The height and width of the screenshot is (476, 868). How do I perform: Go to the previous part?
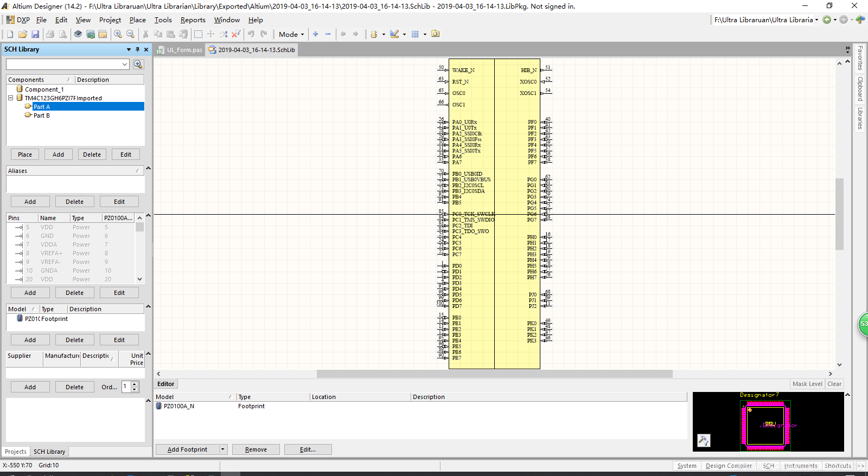click(x=343, y=34)
